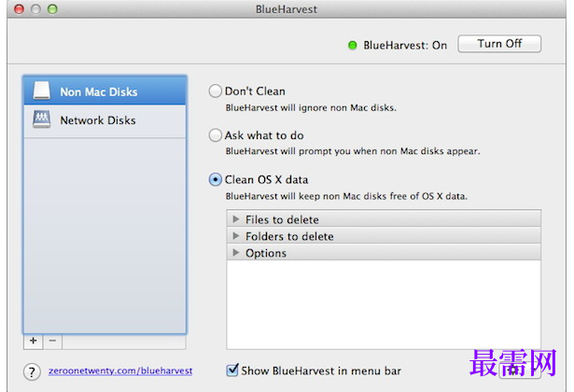Select the Ask what to do option
Screen dimensions: 574x392
pyautogui.click(x=216, y=135)
